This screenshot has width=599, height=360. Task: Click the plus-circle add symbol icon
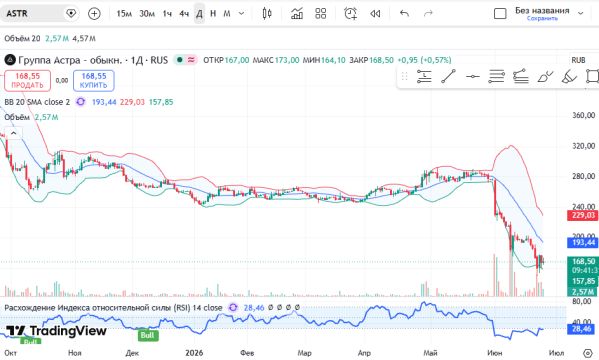click(x=94, y=14)
